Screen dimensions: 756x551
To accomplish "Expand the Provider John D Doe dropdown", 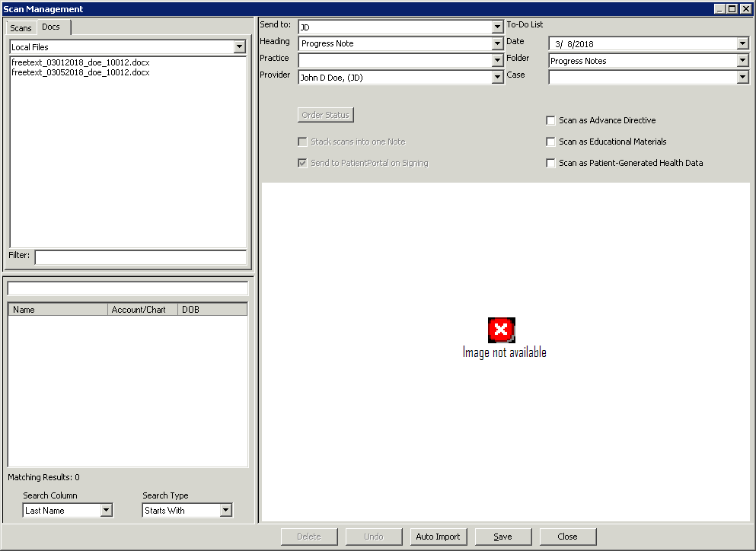I will point(498,77).
